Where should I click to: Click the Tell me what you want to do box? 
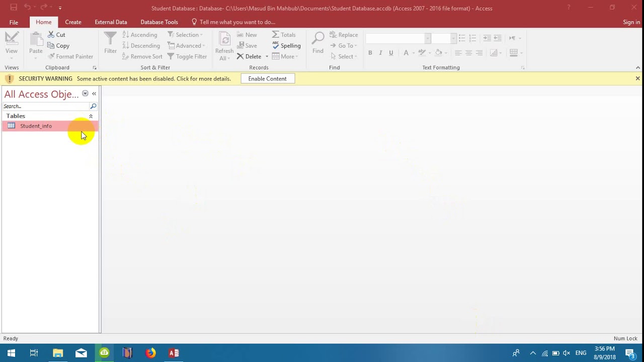[233, 22]
